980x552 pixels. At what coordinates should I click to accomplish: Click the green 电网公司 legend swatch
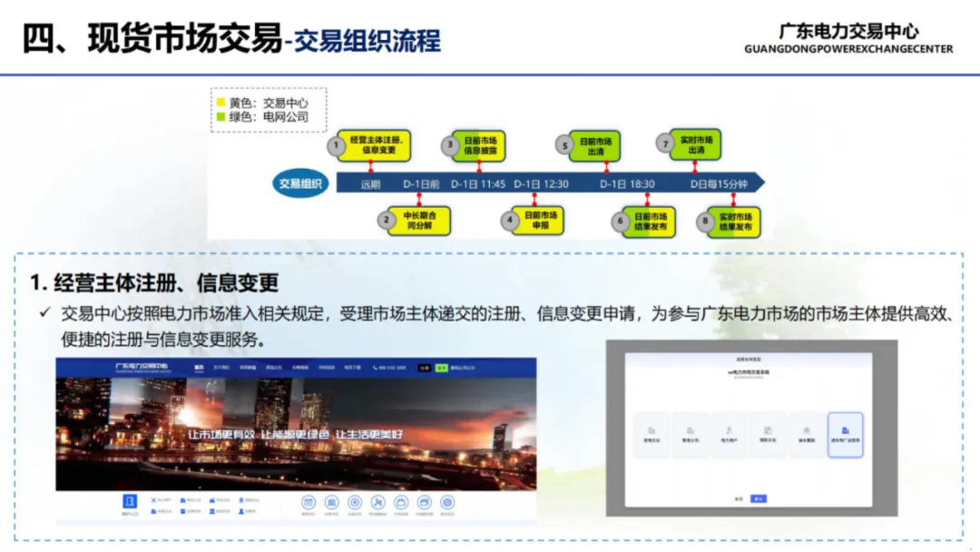pyautogui.click(x=220, y=117)
